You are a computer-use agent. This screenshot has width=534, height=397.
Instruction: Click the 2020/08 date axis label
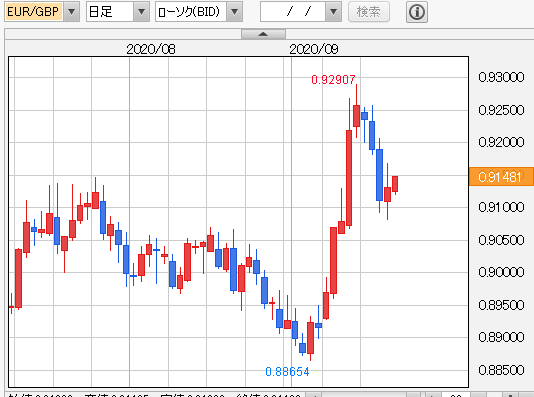pos(151,49)
